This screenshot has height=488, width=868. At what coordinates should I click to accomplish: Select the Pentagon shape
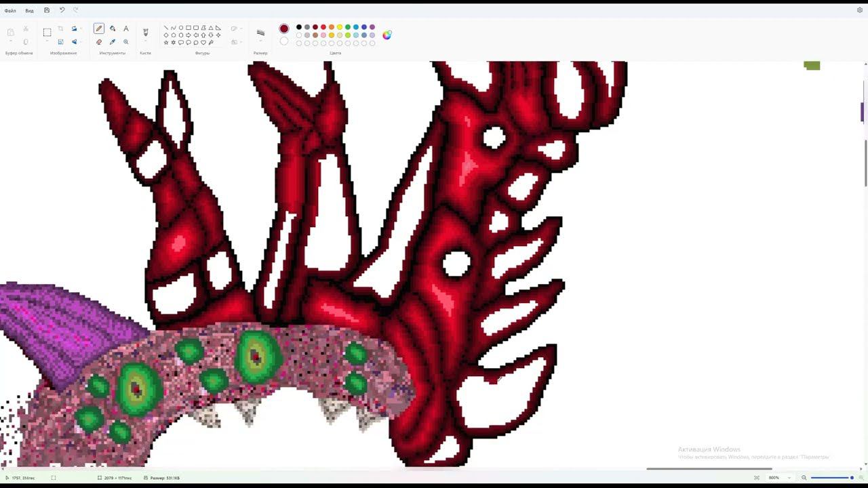click(x=174, y=35)
